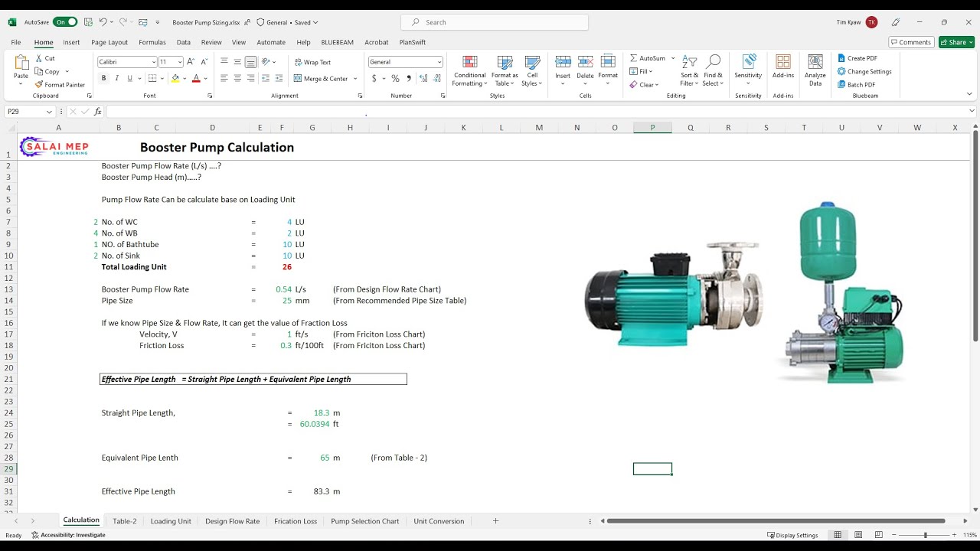Image resolution: width=980 pixels, height=551 pixels.
Task: Click the Delete cells icon
Action: (585, 63)
